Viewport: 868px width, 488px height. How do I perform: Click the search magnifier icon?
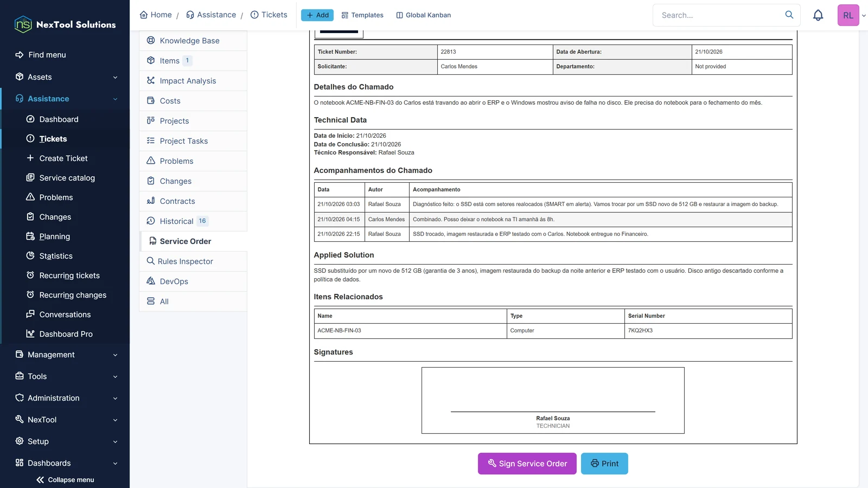[x=789, y=15]
